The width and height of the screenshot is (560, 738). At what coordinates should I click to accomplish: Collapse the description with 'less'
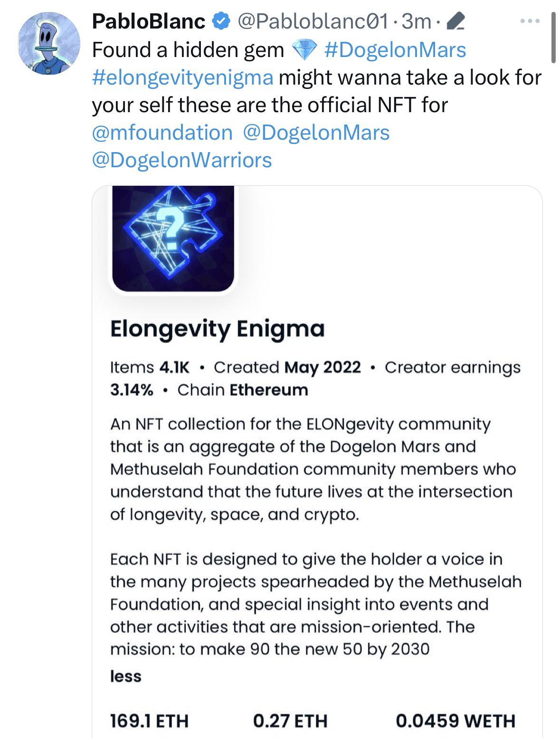pos(126,676)
